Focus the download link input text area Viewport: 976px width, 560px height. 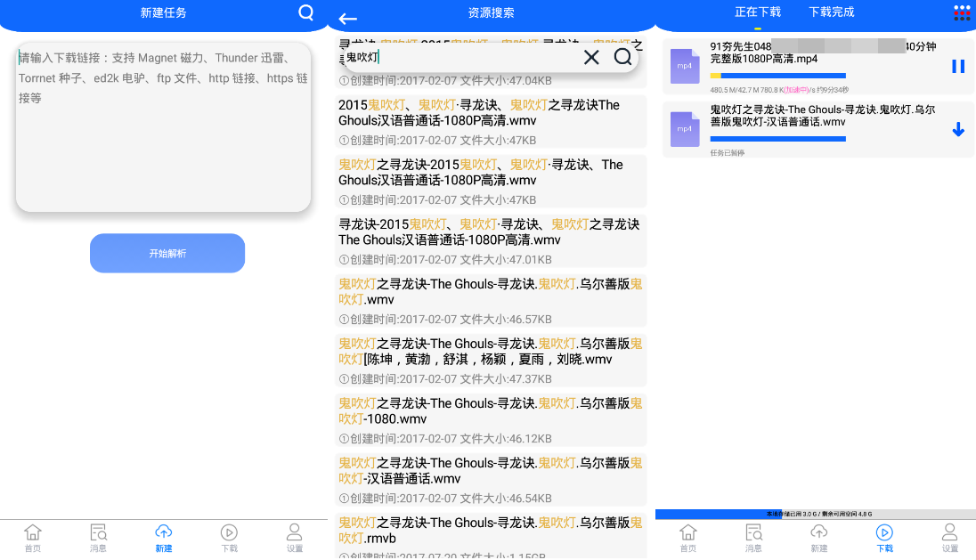point(163,126)
